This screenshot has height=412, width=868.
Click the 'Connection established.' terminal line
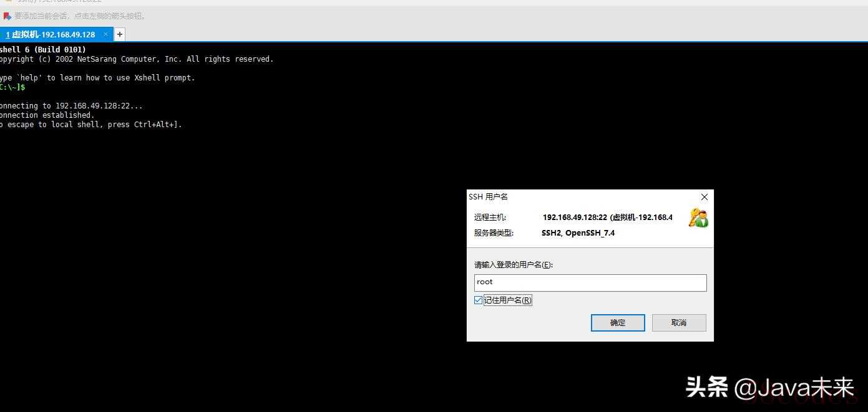click(47, 115)
